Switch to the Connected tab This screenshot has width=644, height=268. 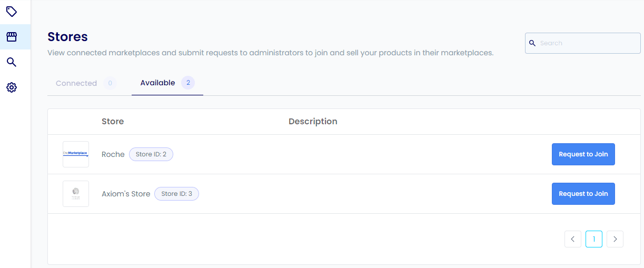click(76, 83)
